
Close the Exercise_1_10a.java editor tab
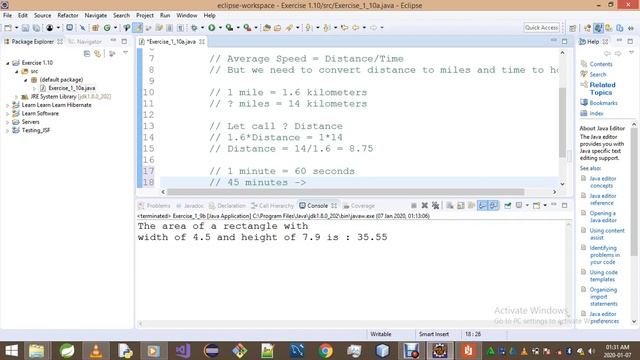[202, 42]
